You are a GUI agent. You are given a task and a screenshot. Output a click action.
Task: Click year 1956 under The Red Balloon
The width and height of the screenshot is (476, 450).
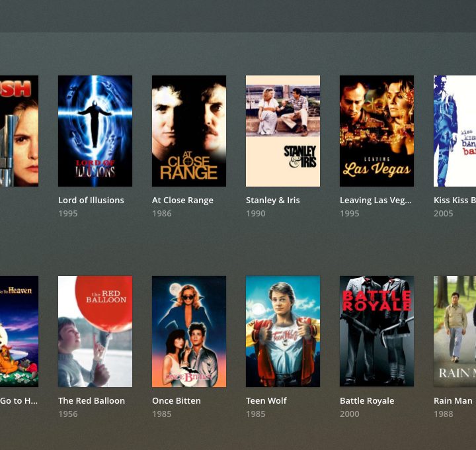point(68,414)
